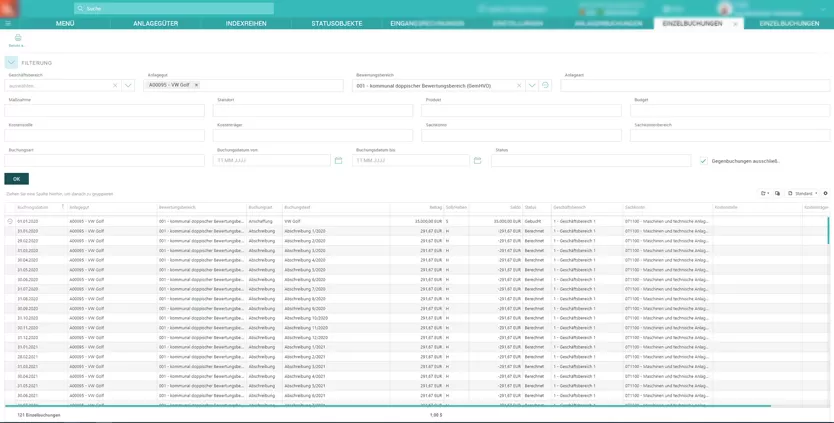Click the Buchungsart filter field
The width and height of the screenshot is (834, 423).
click(104, 160)
